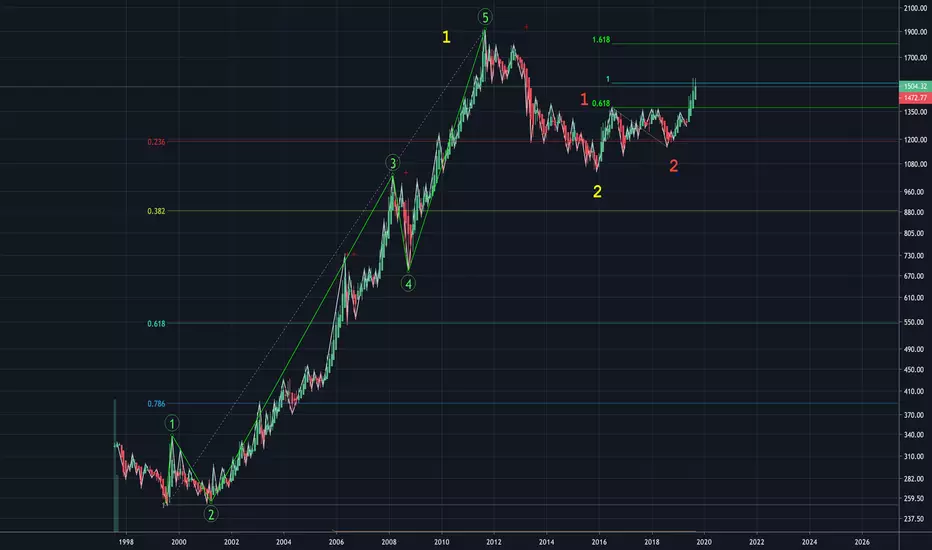Click the yellow wave 2 label
This screenshot has height=550, width=932.
(597, 191)
